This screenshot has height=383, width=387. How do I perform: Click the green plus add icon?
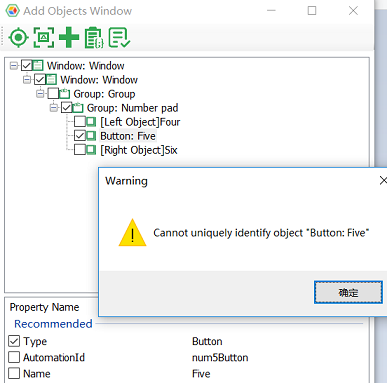69,37
